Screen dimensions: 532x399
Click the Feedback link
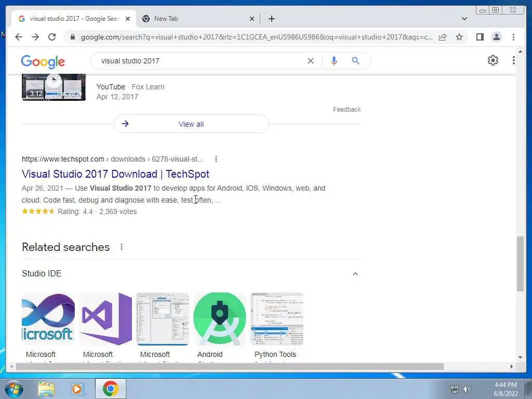(347, 110)
